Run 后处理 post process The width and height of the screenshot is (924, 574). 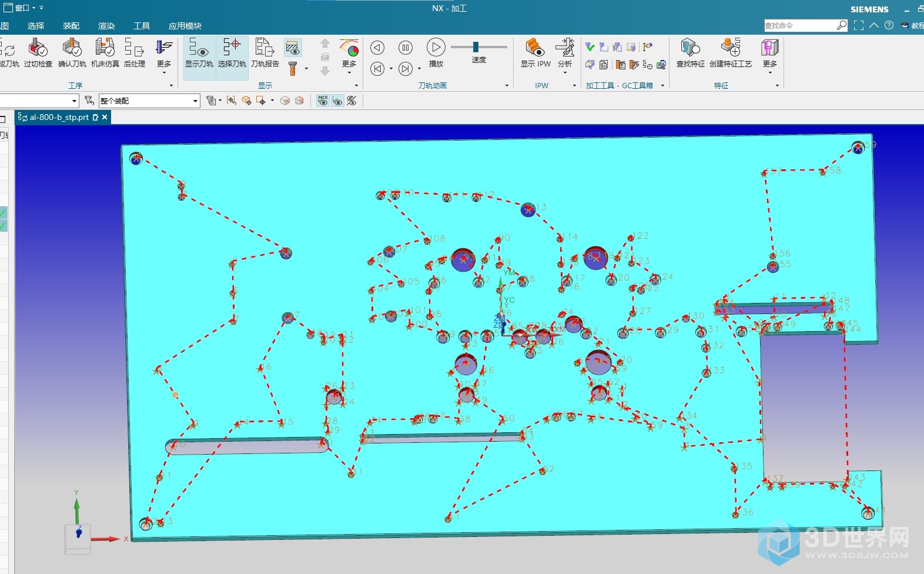[135, 53]
